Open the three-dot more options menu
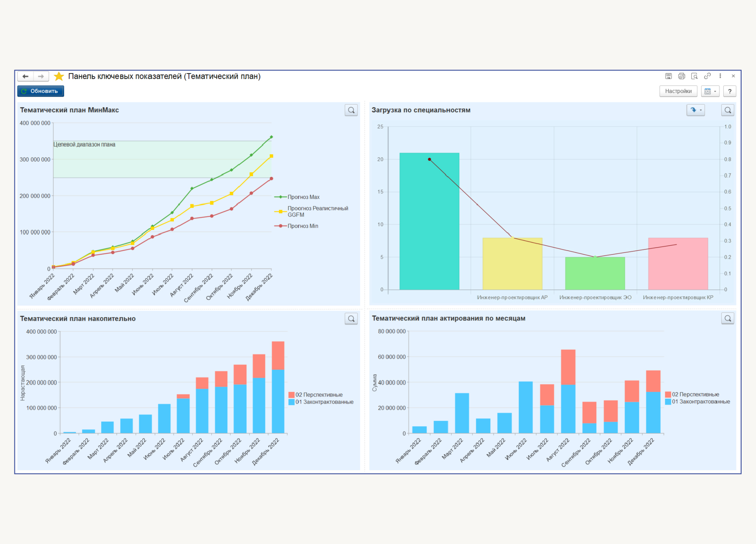The image size is (756, 544). coord(720,76)
